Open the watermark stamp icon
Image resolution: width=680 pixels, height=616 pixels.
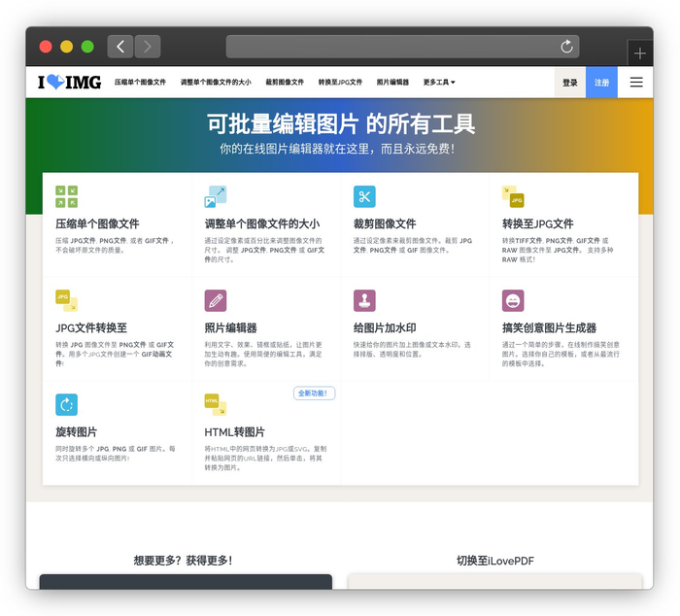[x=364, y=300]
